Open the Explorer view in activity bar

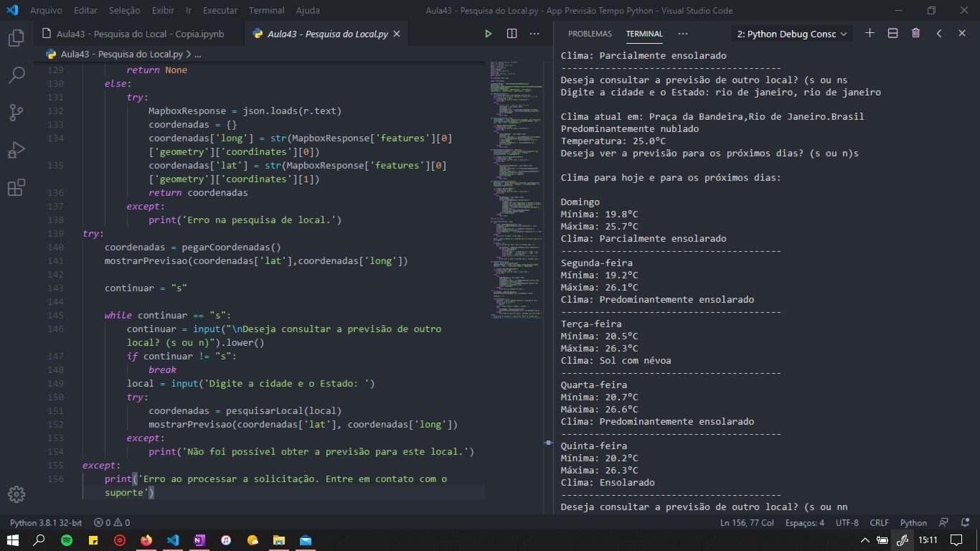(17, 38)
